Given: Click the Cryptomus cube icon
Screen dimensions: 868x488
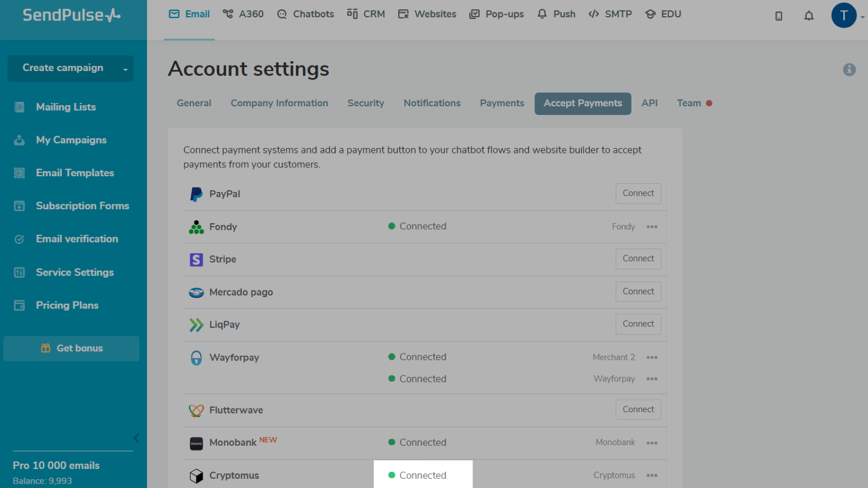Looking at the screenshot, I should (x=196, y=476).
